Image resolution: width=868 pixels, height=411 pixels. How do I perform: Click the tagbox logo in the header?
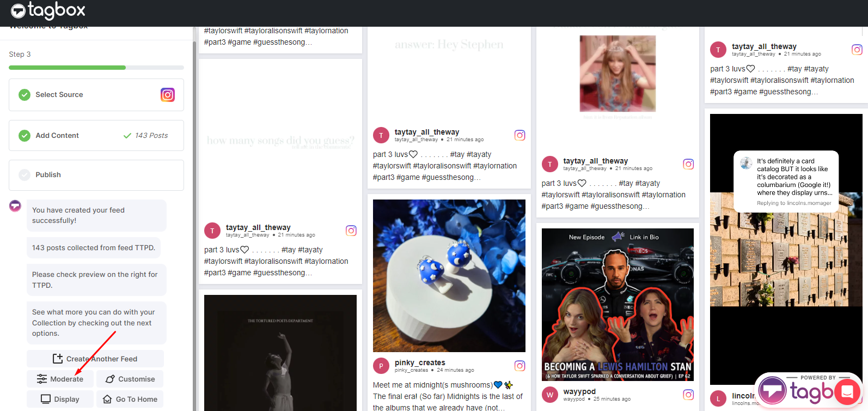pos(48,10)
